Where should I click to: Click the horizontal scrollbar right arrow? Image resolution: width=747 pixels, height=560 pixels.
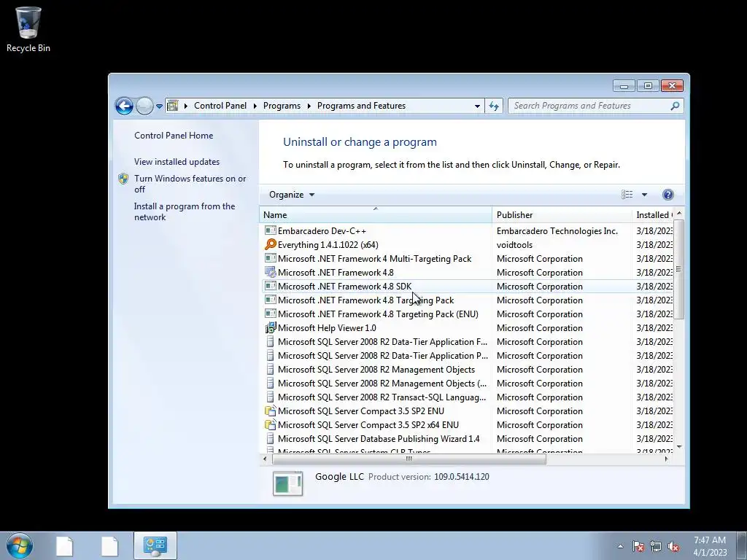pos(667,459)
